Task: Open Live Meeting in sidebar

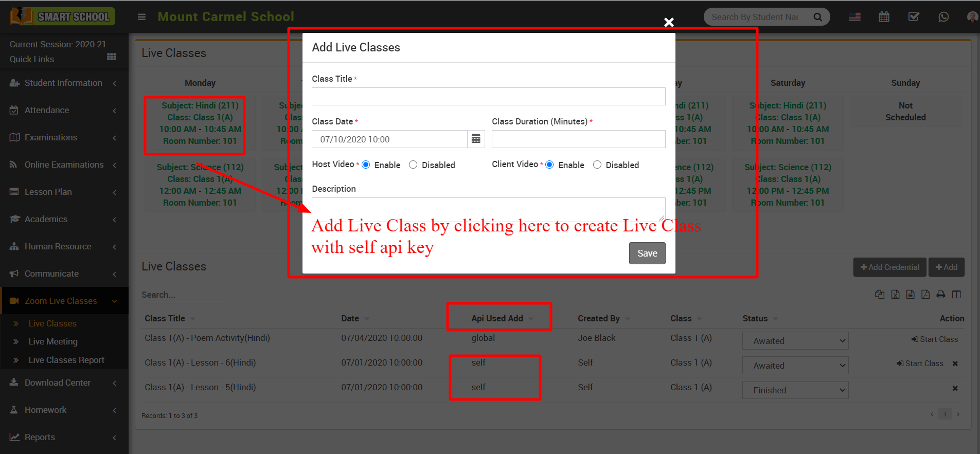Action: (x=53, y=341)
